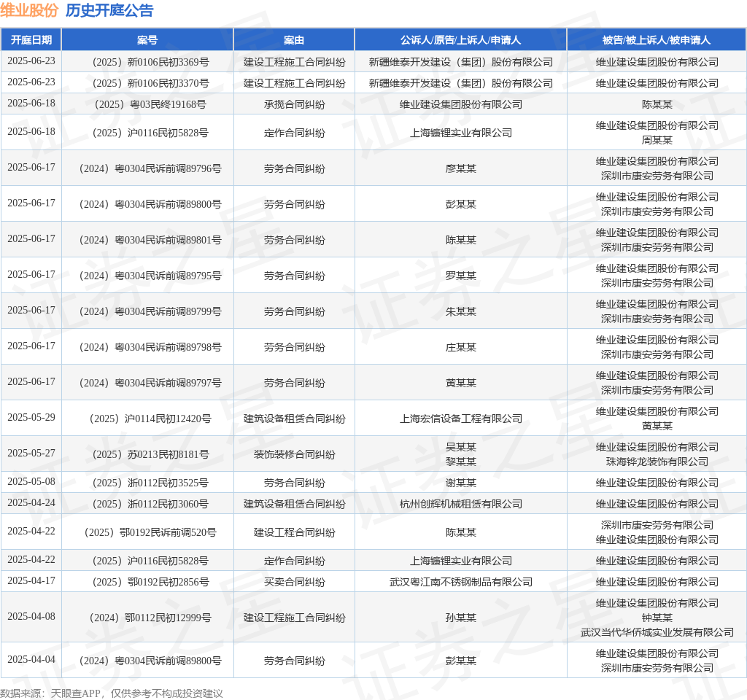
Task: Click the date 2025-04-24
Action: tap(31, 502)
